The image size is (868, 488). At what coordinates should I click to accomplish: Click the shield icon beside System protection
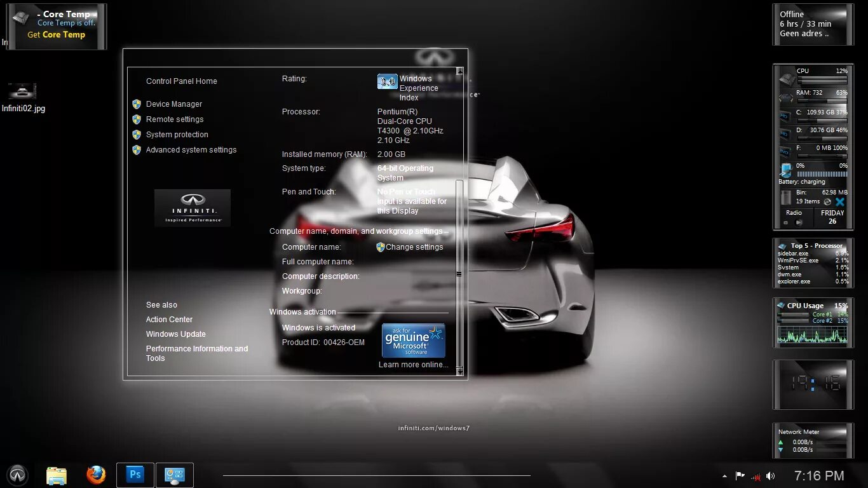point(136,135)
